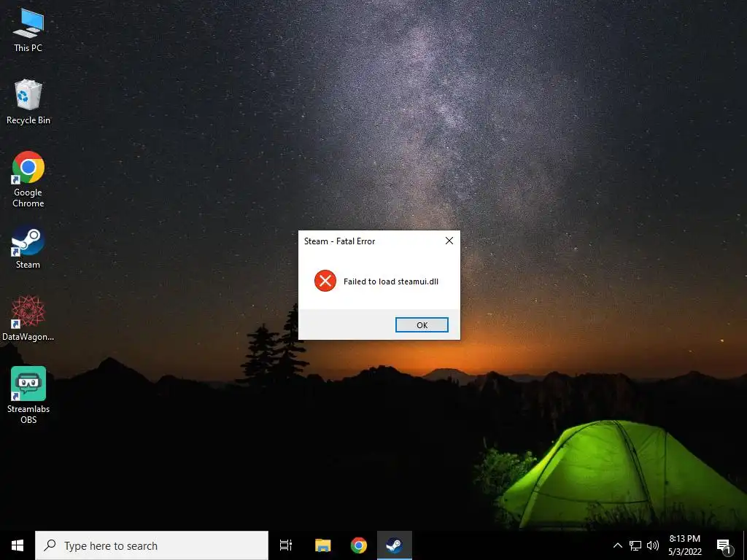Open Task View from the taskbar

pos(286,545)
